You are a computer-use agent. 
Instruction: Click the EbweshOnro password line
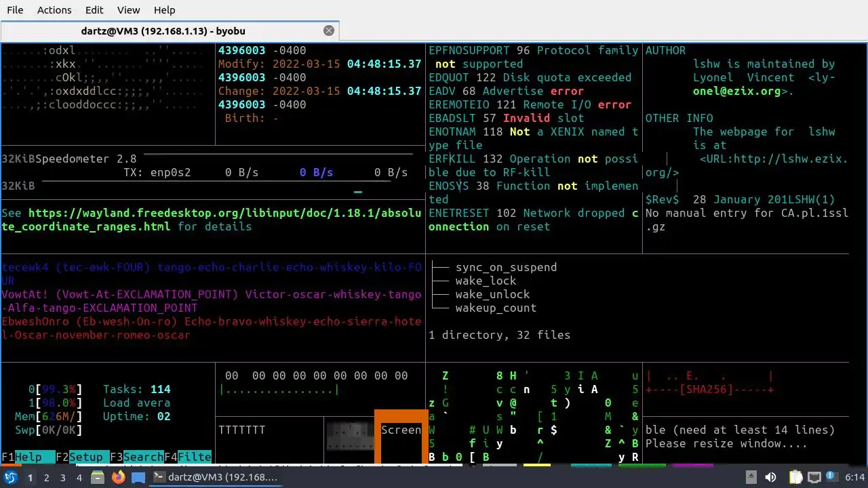tap(212, 328)
